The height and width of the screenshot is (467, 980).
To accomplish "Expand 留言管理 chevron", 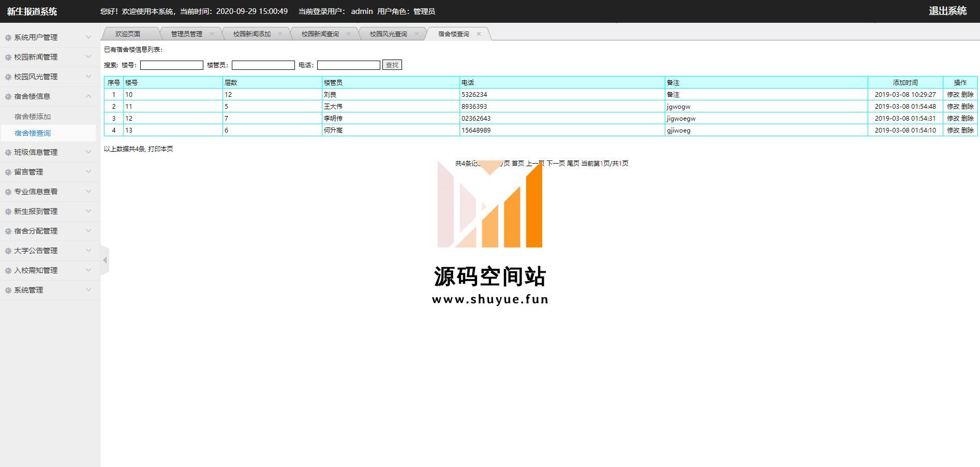I will (x=88, y=171).
